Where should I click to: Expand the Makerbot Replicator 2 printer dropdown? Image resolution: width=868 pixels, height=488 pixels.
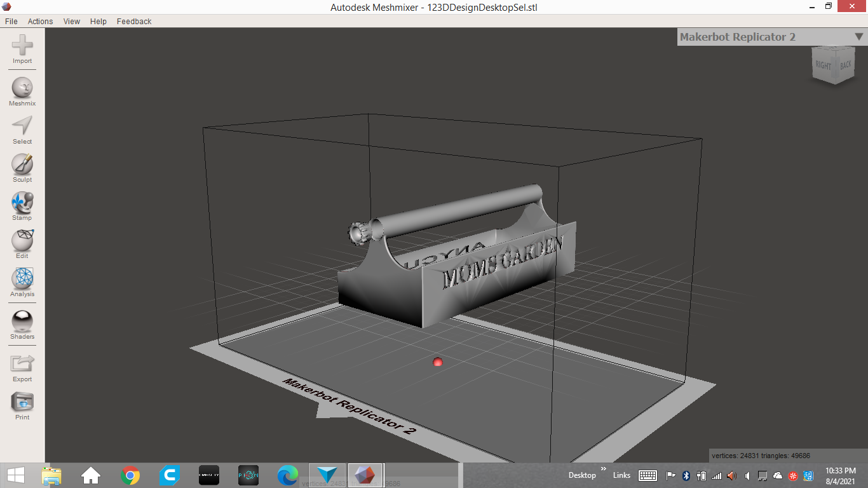[x=858, y=37]
